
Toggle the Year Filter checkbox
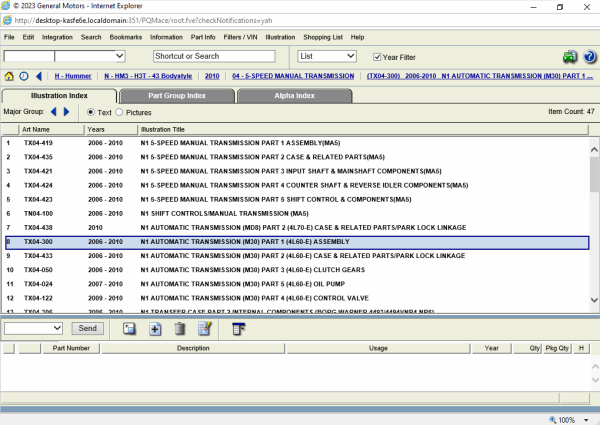click(x=377, y=57)
